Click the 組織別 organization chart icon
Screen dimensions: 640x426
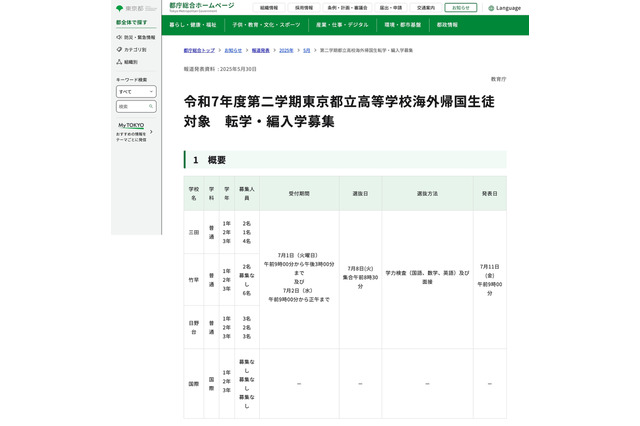coord(120,61)
